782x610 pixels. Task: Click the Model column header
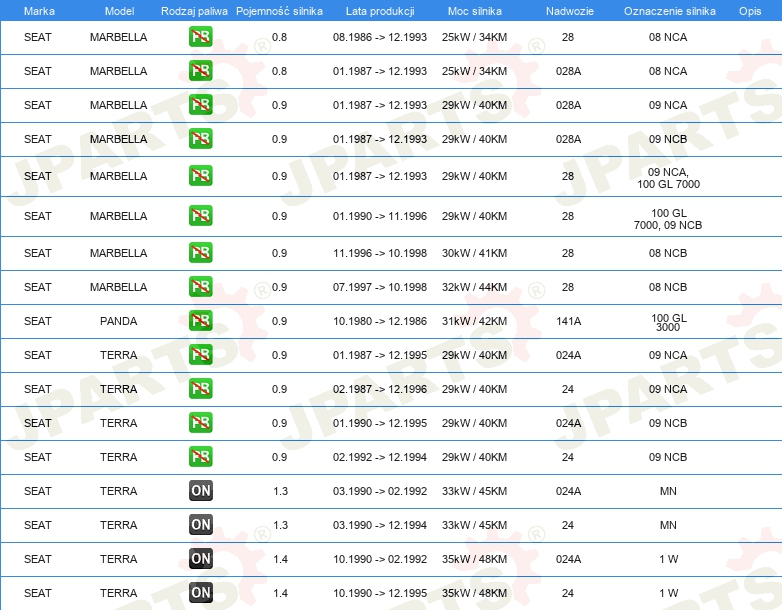pyautogui.click(x=119, y=11)
